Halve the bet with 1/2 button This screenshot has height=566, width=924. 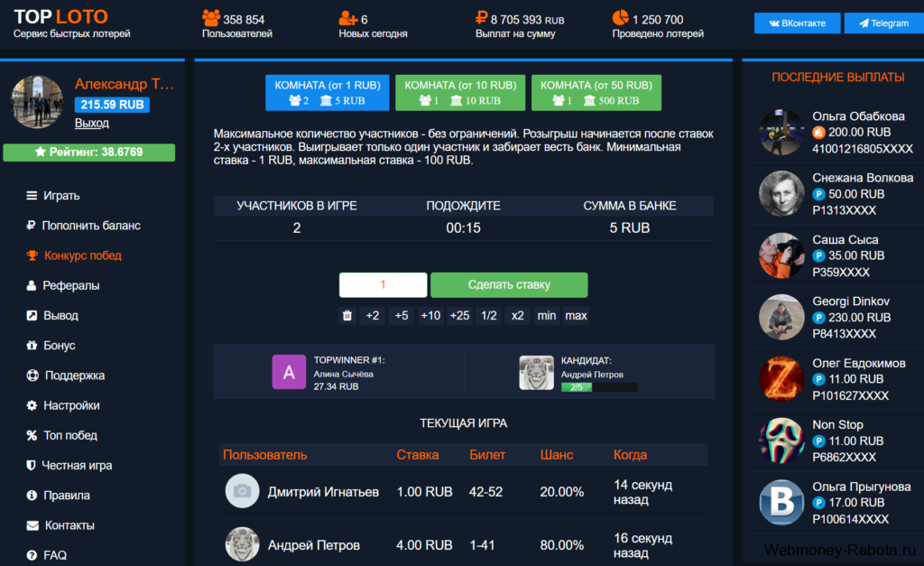click(489, 315)
